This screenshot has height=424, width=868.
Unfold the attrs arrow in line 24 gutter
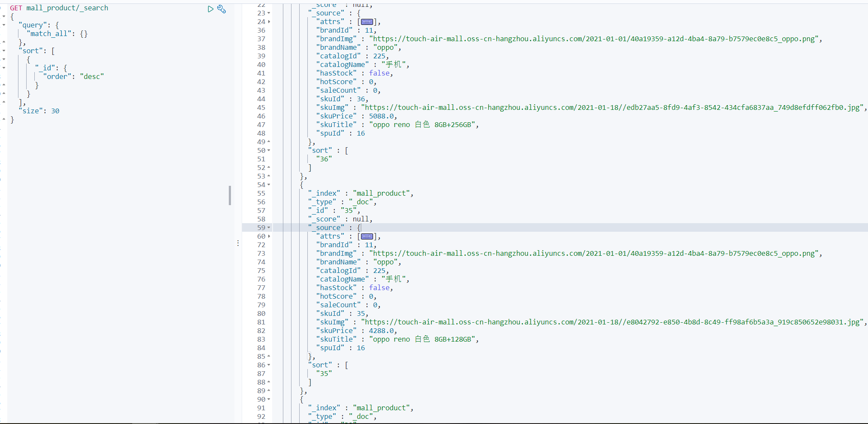269,22
